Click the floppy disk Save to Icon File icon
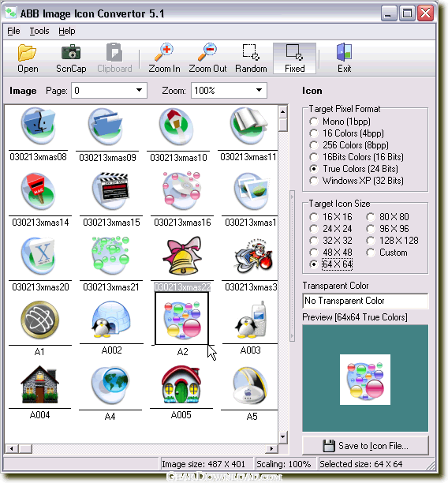This screenshot has width=448, height=483. click(329, 446)
